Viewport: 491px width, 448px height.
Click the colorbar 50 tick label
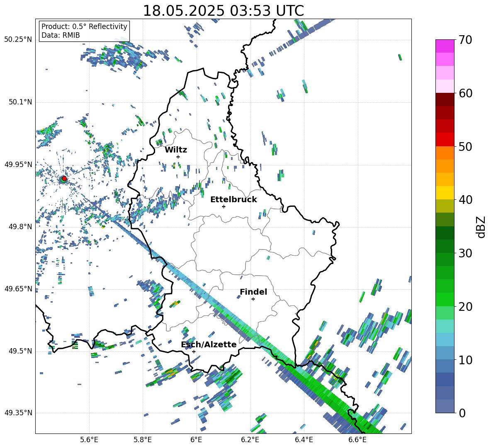point(465,146)
